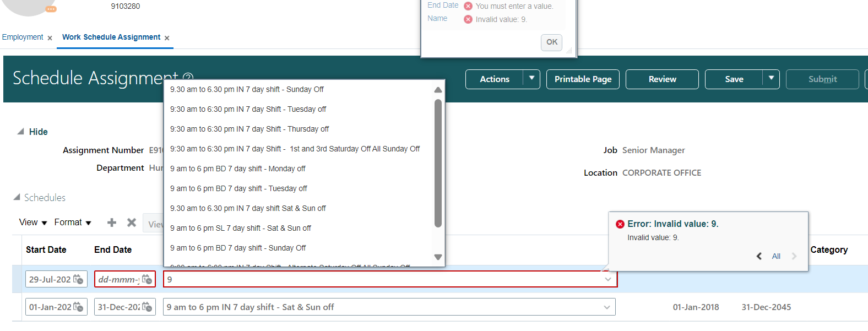Open the Employment tab
Viewport: 868px width, 331px height.
pos(23,37)
